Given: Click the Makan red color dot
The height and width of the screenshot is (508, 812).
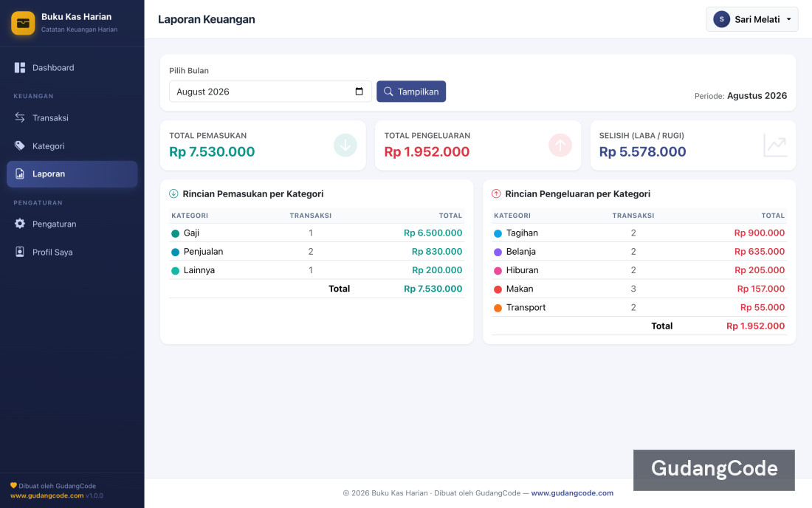Looking at the screenshot, I should click(498, 289).
